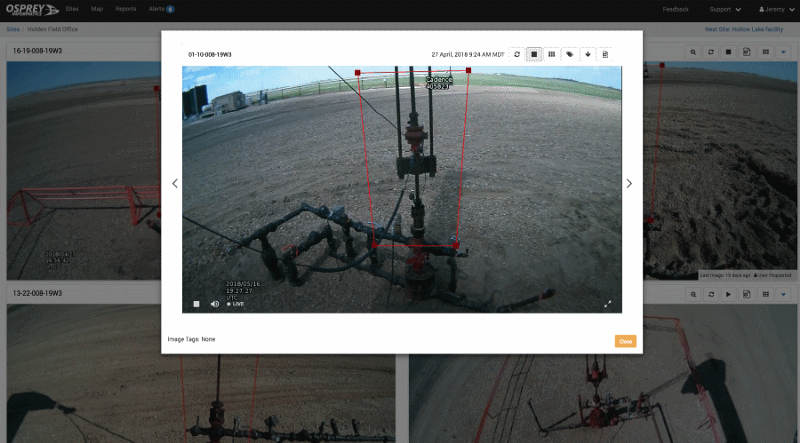This screenshot has width=800, height=443.
Task: Download the current camera image
Action: click(x=588, y=54)
